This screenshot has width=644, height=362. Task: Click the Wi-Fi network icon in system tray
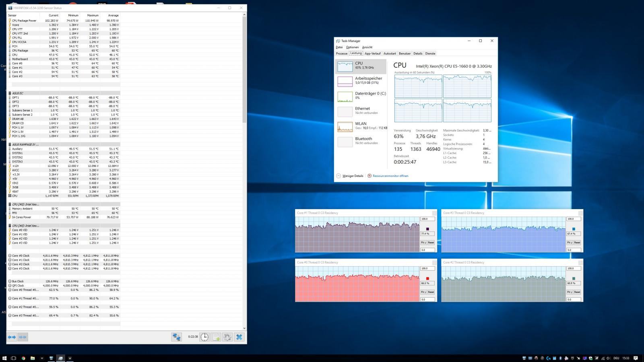603,358
